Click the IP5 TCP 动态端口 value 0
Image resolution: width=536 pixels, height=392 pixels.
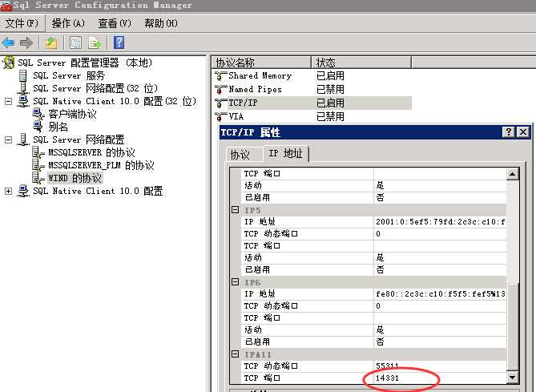(x=440, y=233)
